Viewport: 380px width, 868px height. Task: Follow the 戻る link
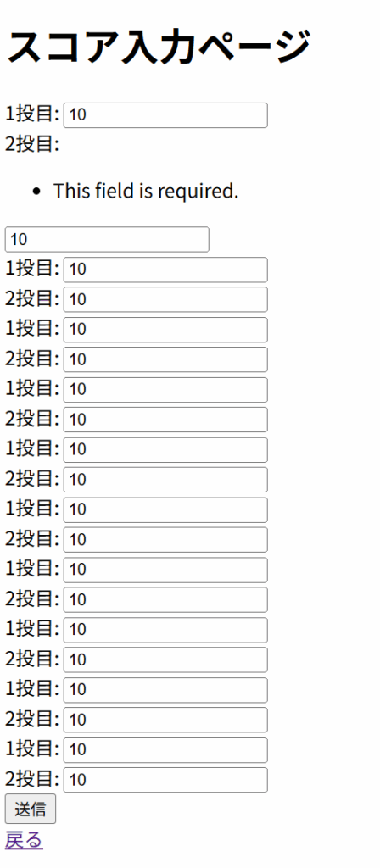pyautogui.click(x=24, y=840)
